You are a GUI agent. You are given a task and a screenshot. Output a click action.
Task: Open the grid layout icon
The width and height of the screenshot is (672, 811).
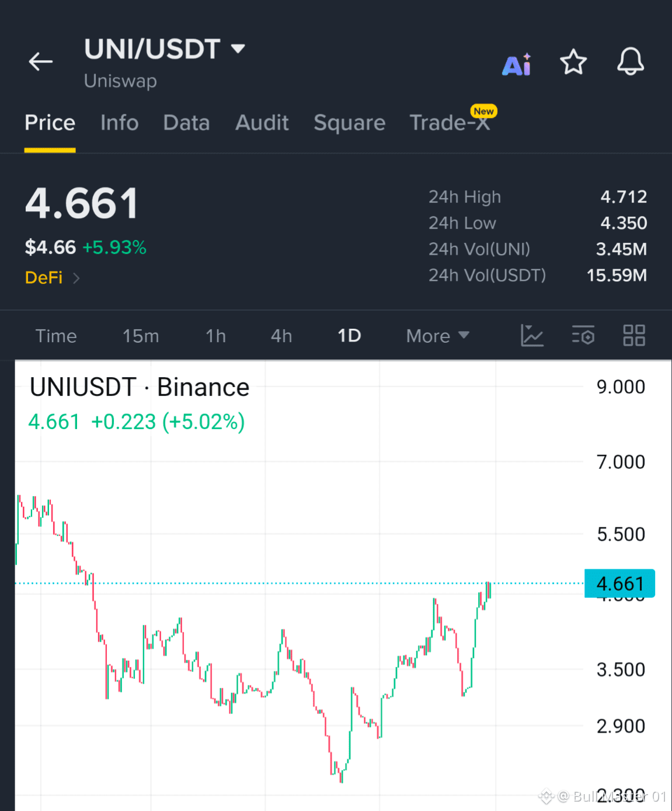(x=634, y=336)
